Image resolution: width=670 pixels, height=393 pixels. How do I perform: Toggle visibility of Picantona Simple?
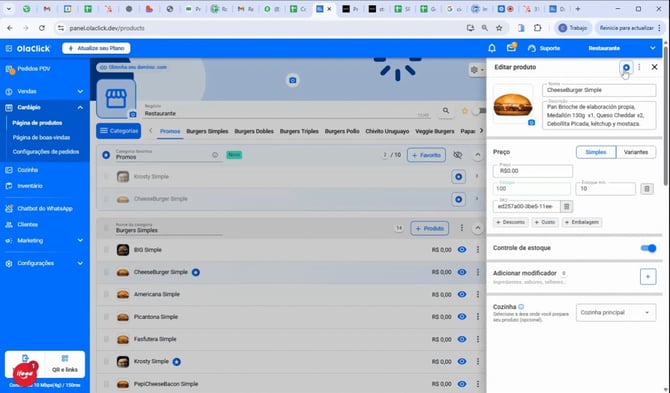[462, 317]
